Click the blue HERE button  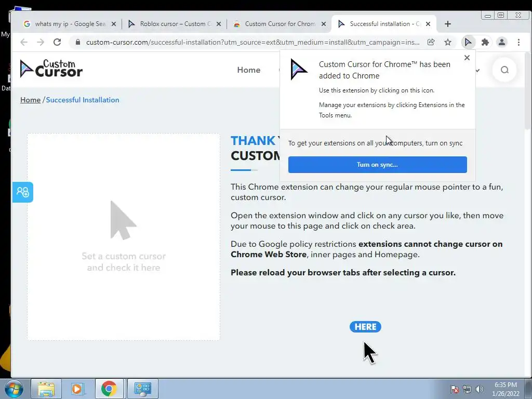(365, 327)
